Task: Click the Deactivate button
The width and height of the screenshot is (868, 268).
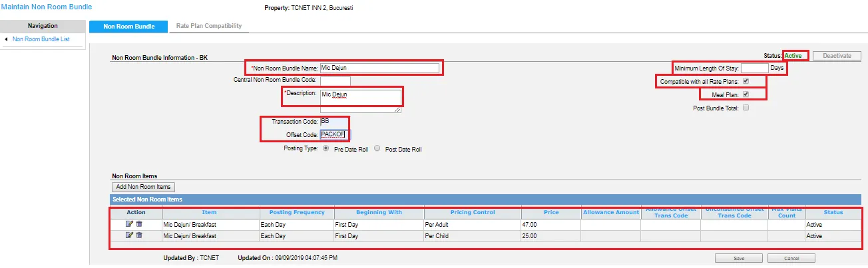Action: point(837,56)
